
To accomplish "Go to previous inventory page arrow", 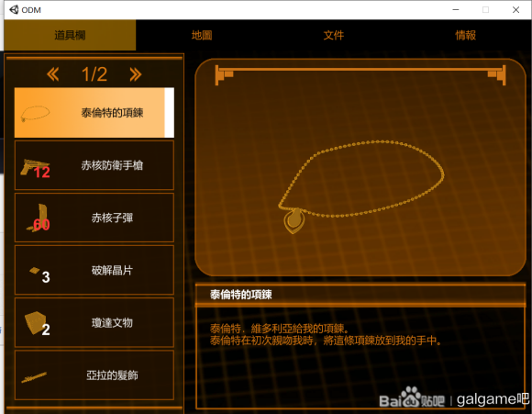I will (x=53, y=74).
